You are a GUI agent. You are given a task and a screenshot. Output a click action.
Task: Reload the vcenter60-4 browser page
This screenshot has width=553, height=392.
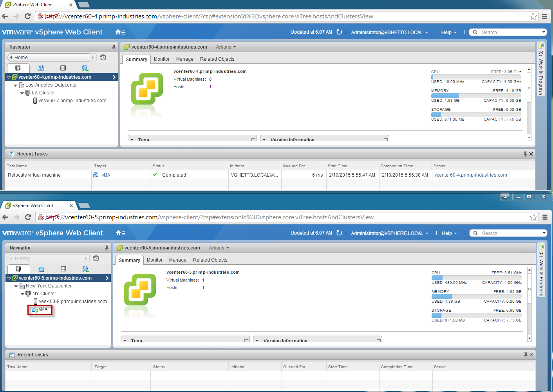(27, 16)
